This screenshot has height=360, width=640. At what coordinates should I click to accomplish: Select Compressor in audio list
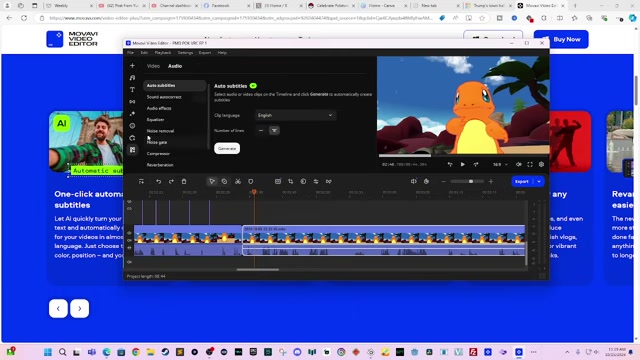(x=158, y=154)
